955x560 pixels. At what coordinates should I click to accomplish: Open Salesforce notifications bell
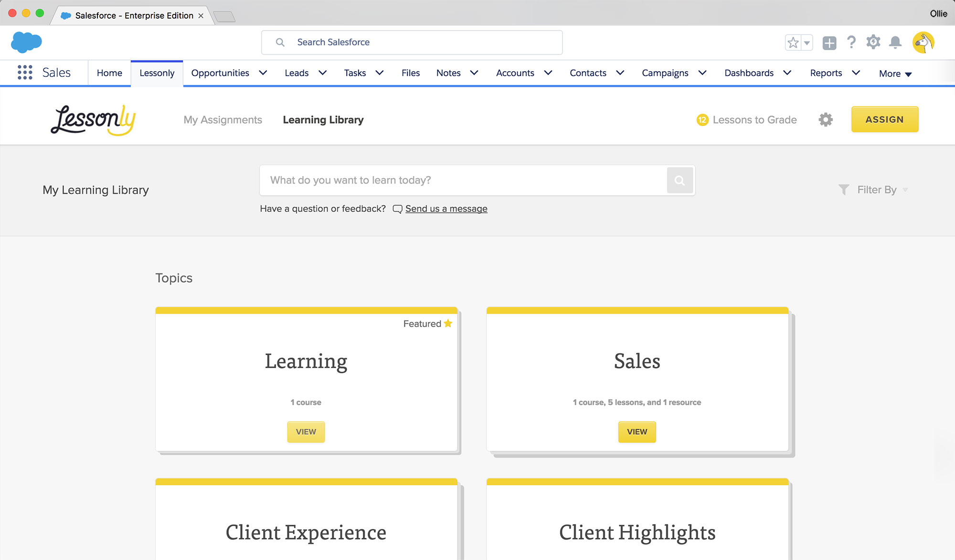tap(895, 42)
